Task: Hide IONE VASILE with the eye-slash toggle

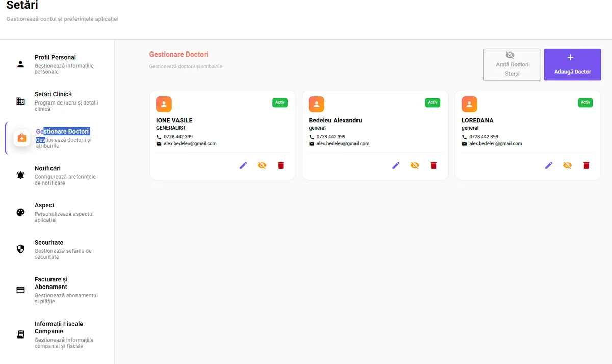Action: coord(262,165)
